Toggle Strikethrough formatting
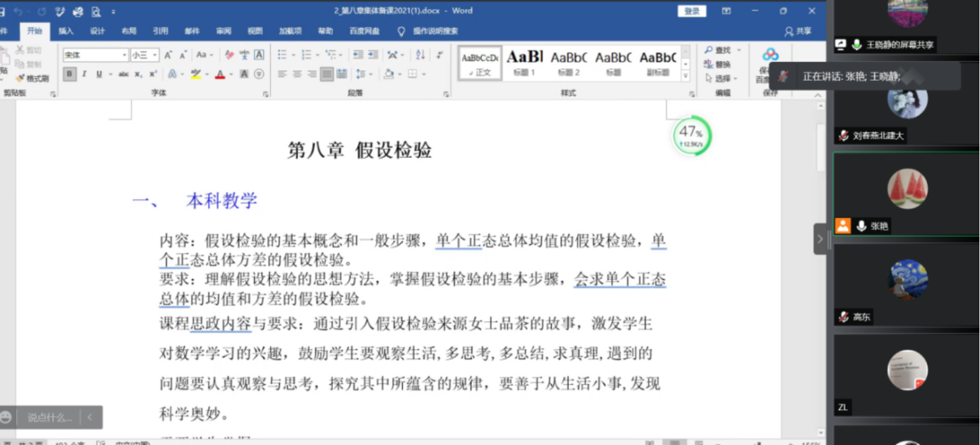The width and height of the screenshot is (980, 445). click(x=123, y=75)
